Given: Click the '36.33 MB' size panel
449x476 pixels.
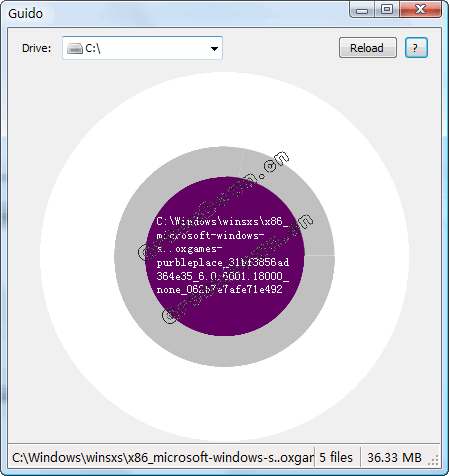Looking at the screenshot, I should click(x=394, y=458).
